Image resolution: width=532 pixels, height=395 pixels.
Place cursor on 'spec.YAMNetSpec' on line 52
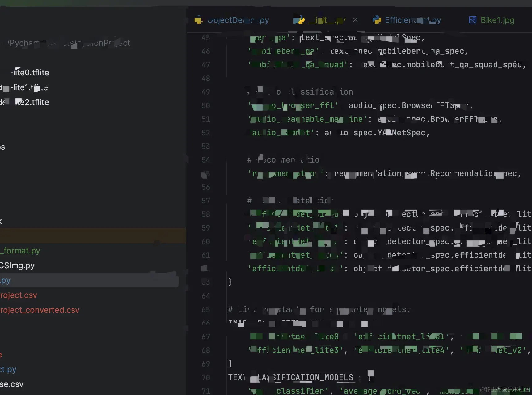tap(389, 133)
